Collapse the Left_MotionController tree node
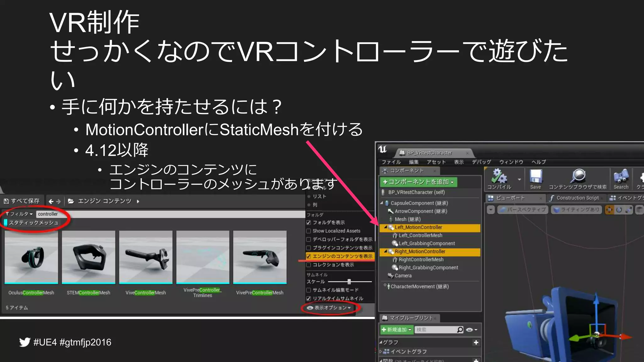Image resolution: width=644 pixels, height=362 pixels. (385, 227)
